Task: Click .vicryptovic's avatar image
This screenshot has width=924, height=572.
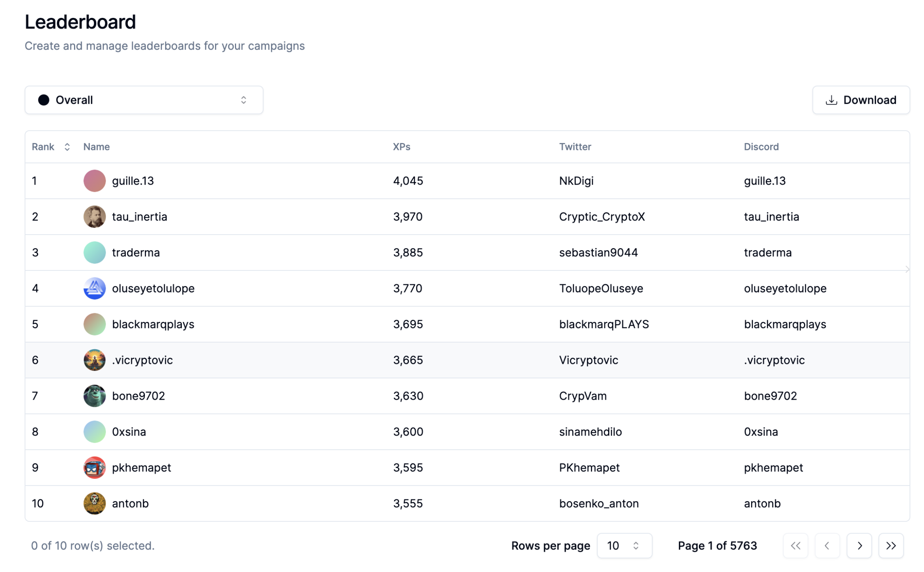Action: (95, 360)
